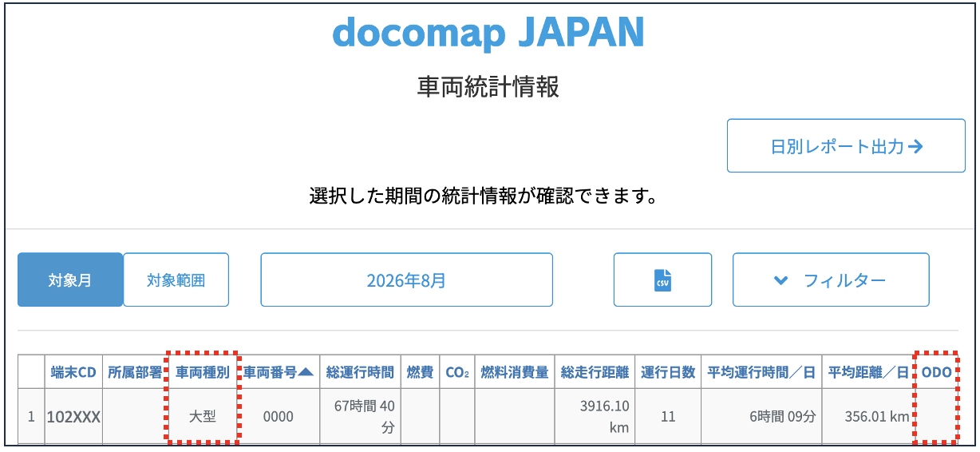The height and width of the screenshot is (452, 980).
Task: Click row number 1 cell
Action: (x=31, y=416)
